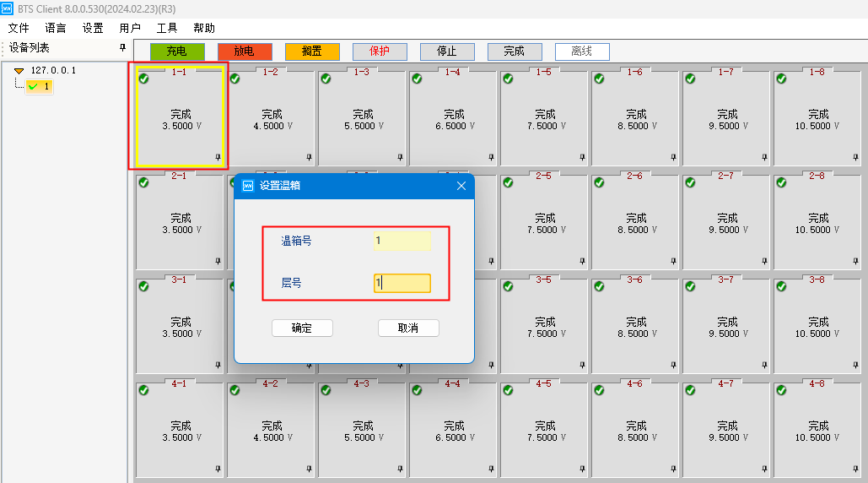
Task: Click the pin icon of channel 2-6
Action: click(674, 261)
